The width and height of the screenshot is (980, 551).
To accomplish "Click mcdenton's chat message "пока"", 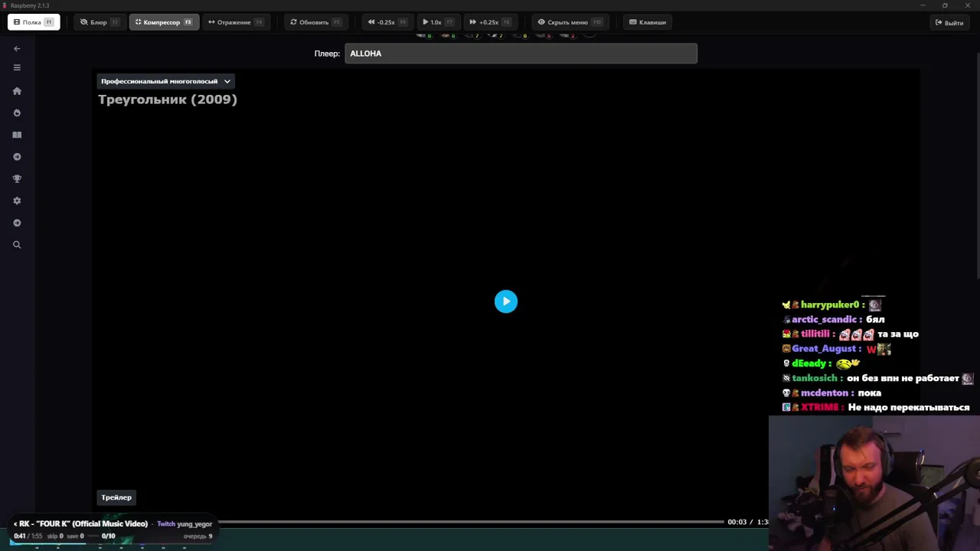I will pyautogui.click(x=831, y=393).
